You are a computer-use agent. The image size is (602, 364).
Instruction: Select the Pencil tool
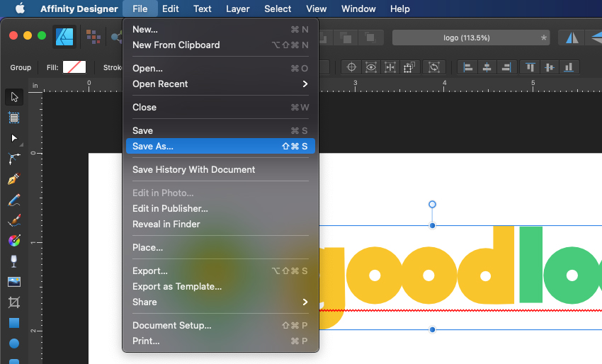tap(14, 200)
